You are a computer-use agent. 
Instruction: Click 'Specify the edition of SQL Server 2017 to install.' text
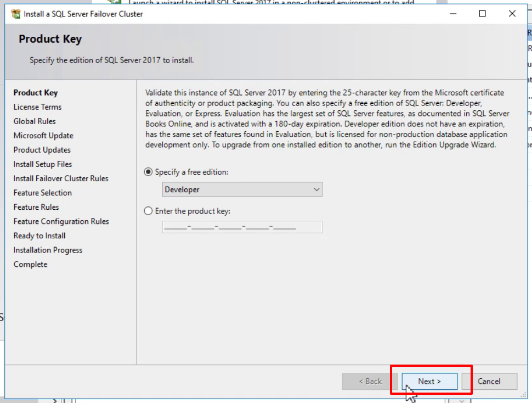[112, 60]
